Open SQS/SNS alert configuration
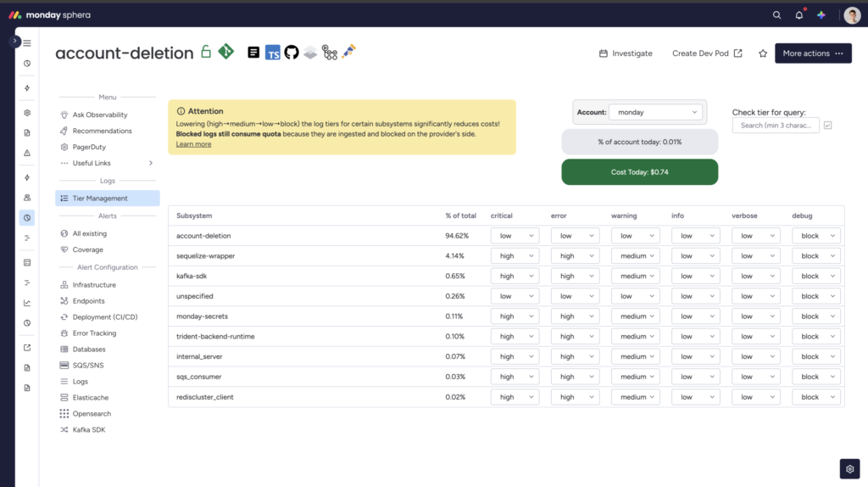The width and height of the screenshot is (868, 487). click(87, 365)
